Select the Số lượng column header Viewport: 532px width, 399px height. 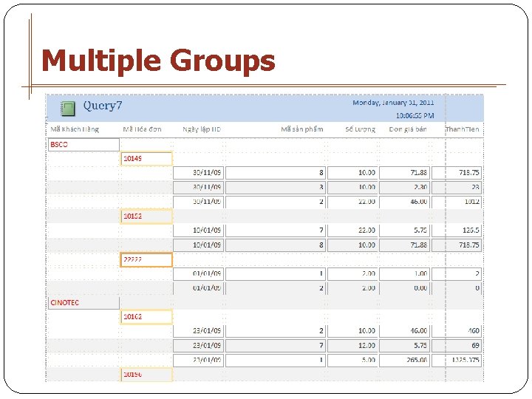(361, 129)
